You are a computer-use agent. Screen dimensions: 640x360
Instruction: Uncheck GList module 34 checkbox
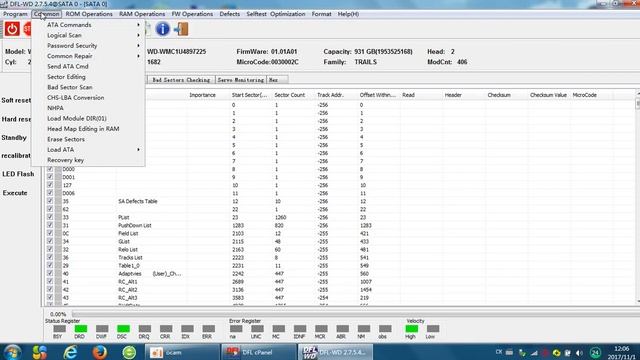50,241
